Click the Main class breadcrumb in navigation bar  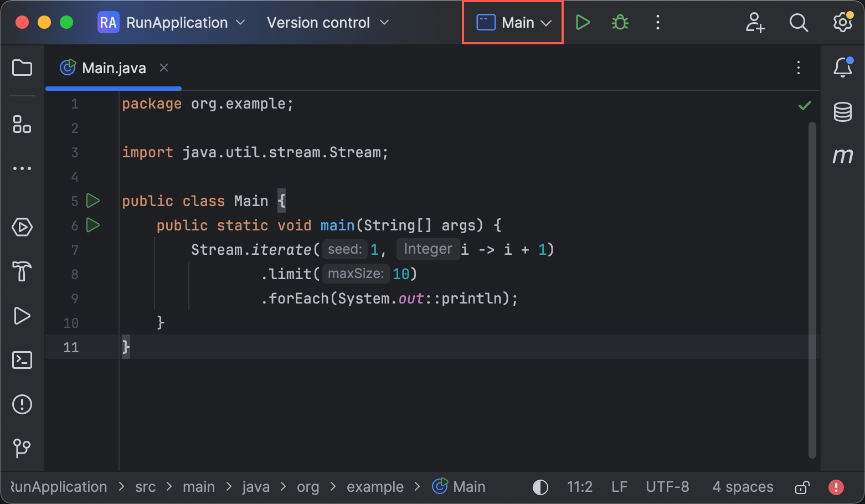tap(459, 487)
